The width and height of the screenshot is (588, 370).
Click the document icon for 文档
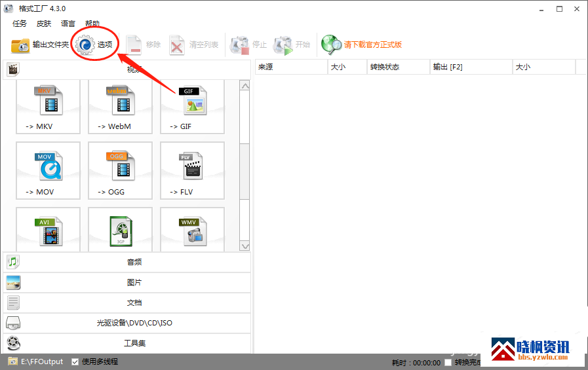[14, 303]
